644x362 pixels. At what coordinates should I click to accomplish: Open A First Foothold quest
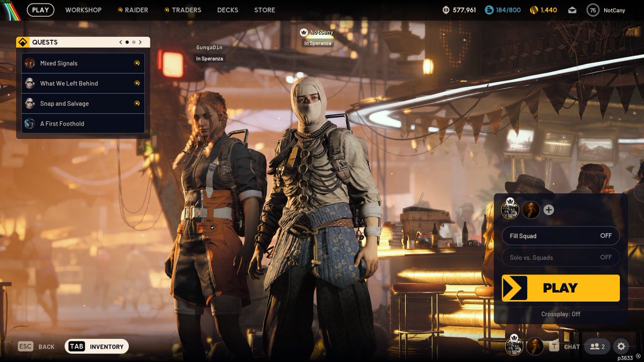coord(83,124)
